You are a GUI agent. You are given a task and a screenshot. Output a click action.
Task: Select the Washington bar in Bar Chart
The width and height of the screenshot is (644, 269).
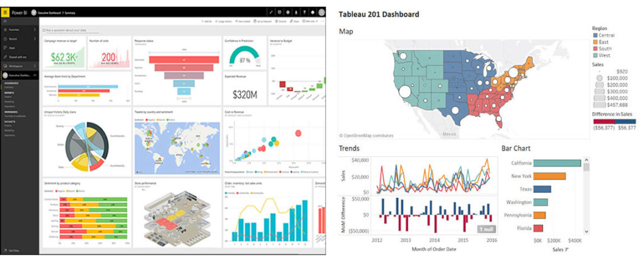(x=541, y=202)
